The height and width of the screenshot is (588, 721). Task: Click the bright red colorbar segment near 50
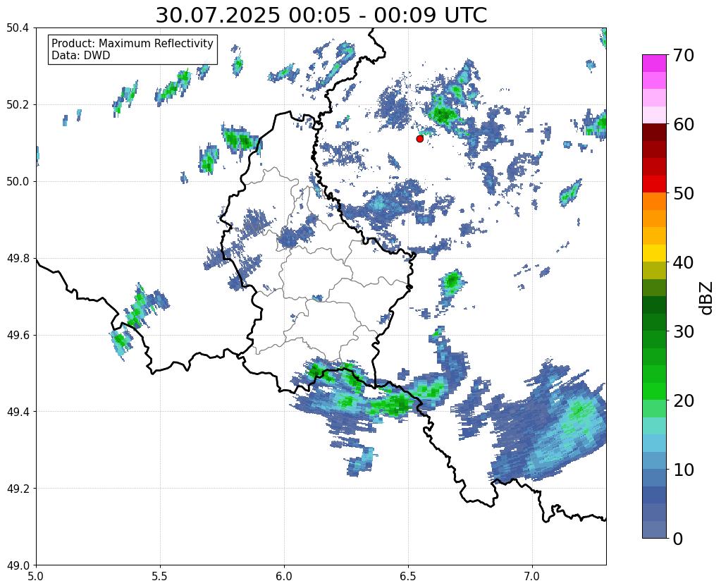(x=654, y=183)
